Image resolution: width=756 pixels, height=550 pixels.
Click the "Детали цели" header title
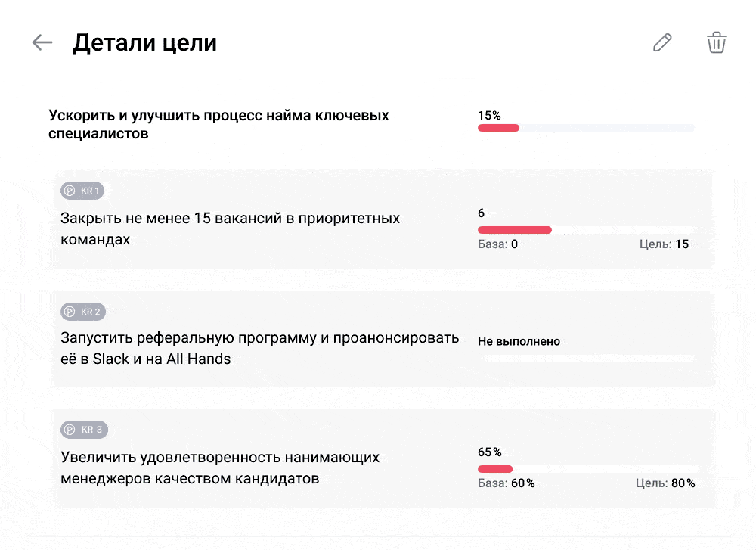point(144,42)
